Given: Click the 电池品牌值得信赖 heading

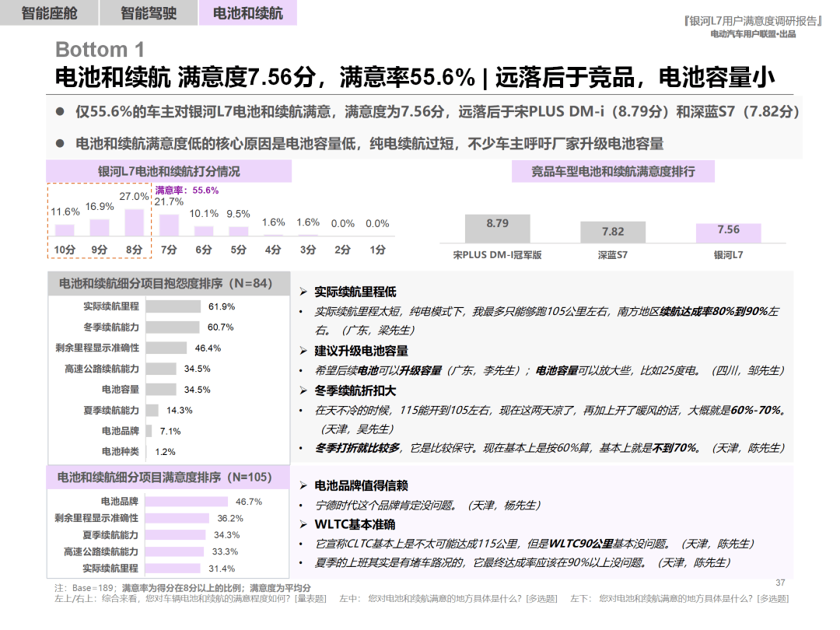Looking at the screenshot, I should [361, 486].
